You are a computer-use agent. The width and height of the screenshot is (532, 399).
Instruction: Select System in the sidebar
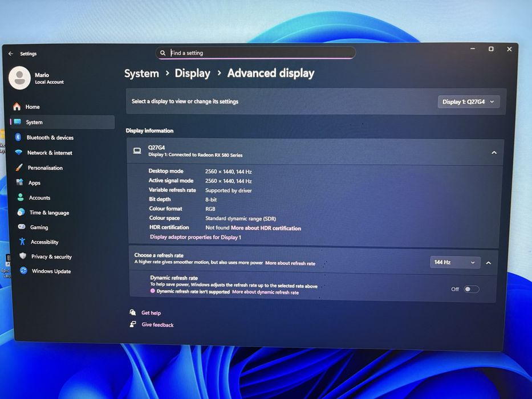point(62,122)
